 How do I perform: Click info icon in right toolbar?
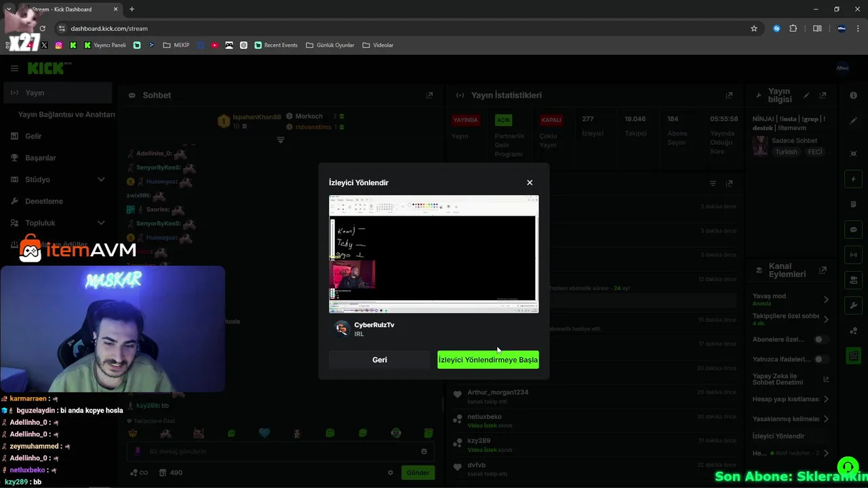[854, 96]
